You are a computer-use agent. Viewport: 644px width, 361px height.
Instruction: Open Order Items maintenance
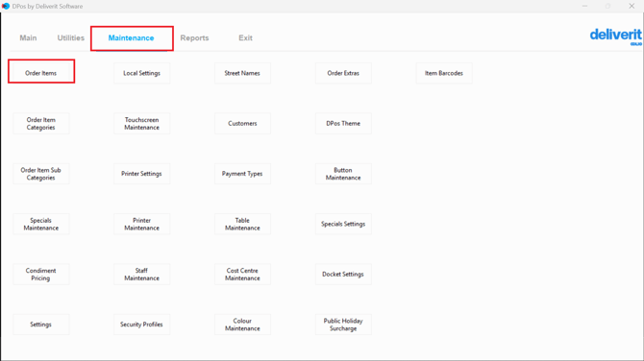tap(41, 73)
